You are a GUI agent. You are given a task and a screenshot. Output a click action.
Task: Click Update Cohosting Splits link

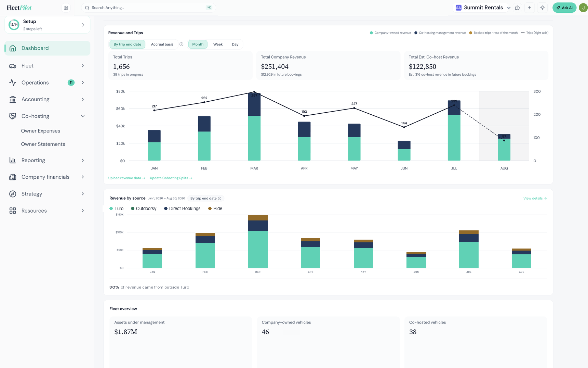pyautogui.click(x=171, y=178)
